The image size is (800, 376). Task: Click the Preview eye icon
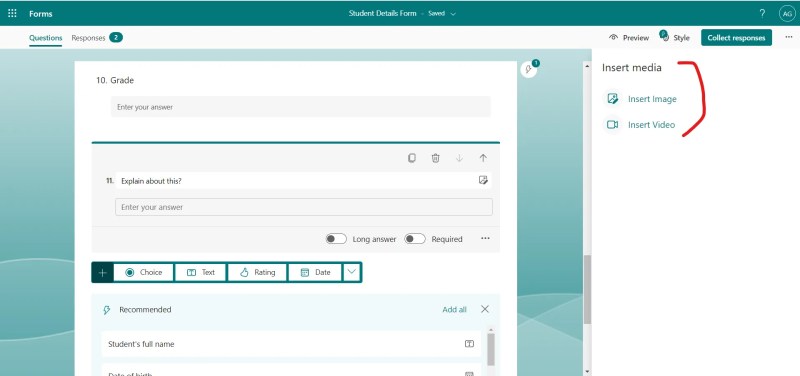point(614,38)
